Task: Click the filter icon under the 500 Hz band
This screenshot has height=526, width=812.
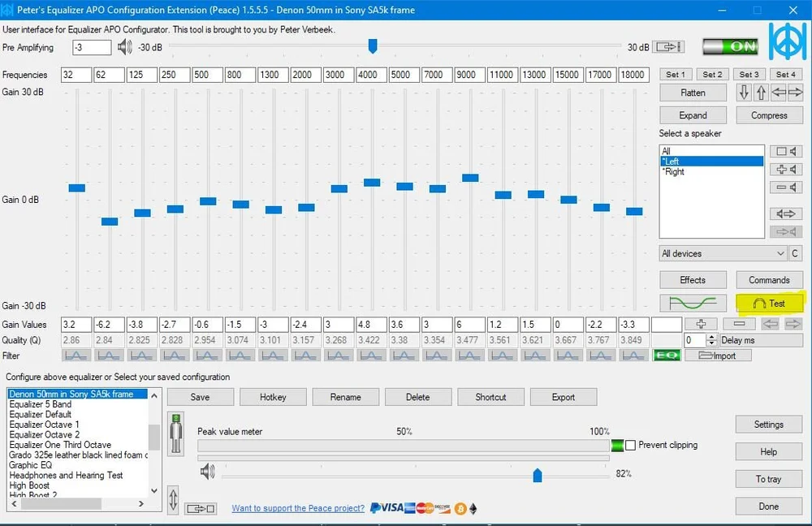Action: pos(207,356)
